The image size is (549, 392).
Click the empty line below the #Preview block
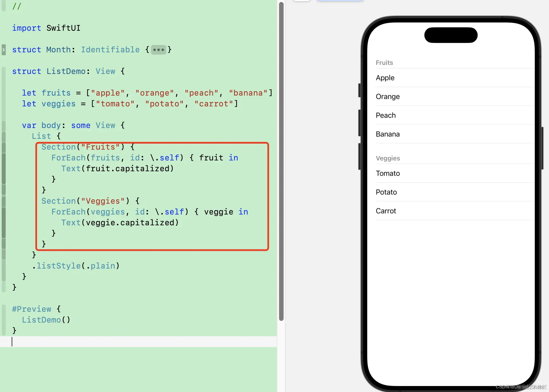[x=114, y=341]
